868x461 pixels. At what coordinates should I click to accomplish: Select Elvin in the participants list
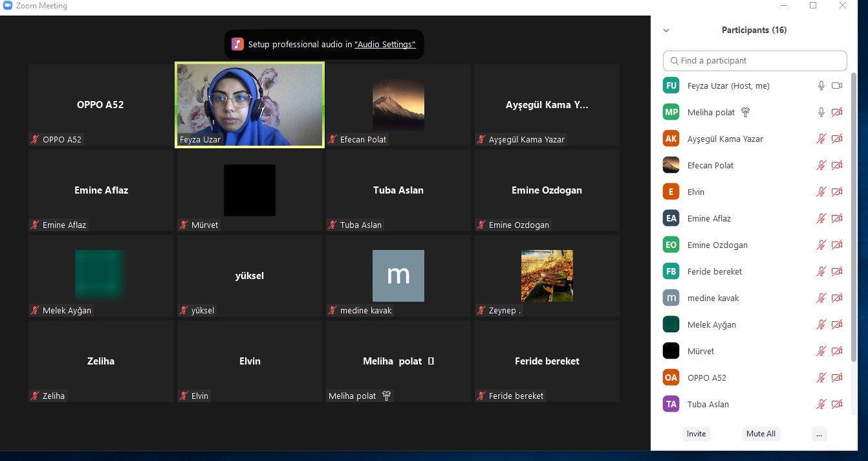pos(696,192)
